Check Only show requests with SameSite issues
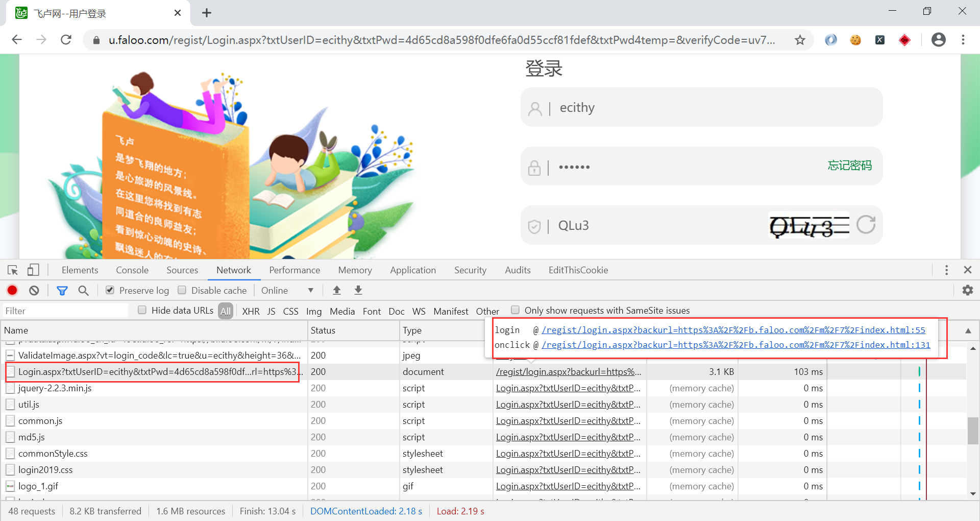Viewport: 980px width, 521px height. (515, 310)
